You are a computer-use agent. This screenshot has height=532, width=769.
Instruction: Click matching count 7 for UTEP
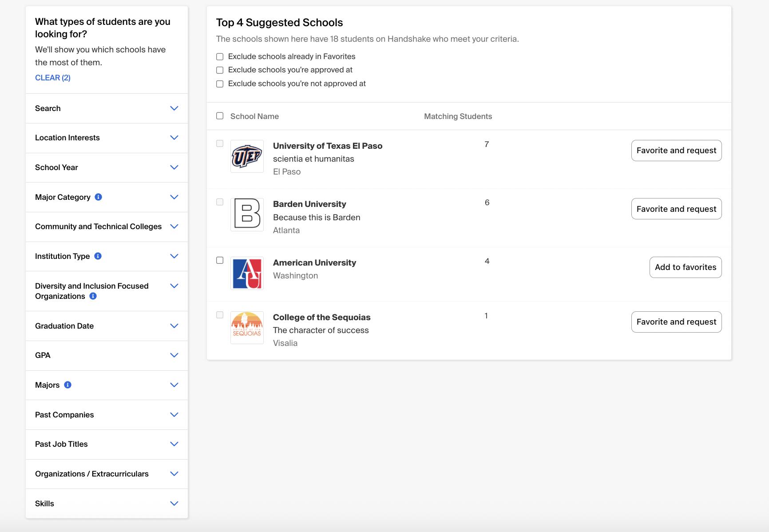pos(487,144)
